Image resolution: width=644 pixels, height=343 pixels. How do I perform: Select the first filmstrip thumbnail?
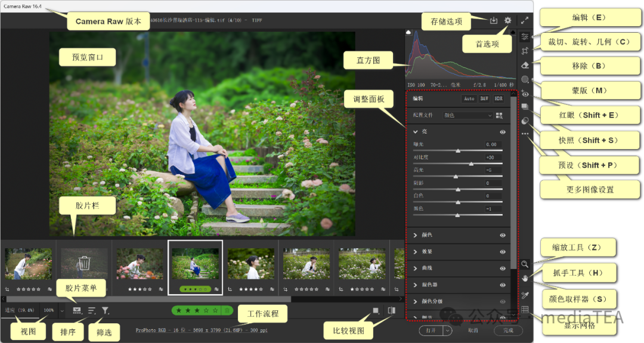(x=29, y=264)
